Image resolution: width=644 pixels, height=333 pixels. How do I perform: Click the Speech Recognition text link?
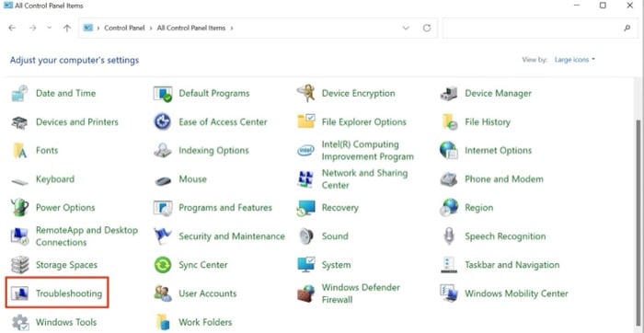505,236
